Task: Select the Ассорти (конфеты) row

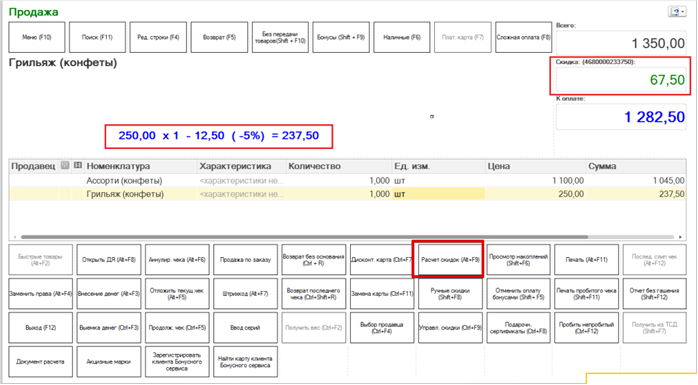Action: tap(347, 181)
